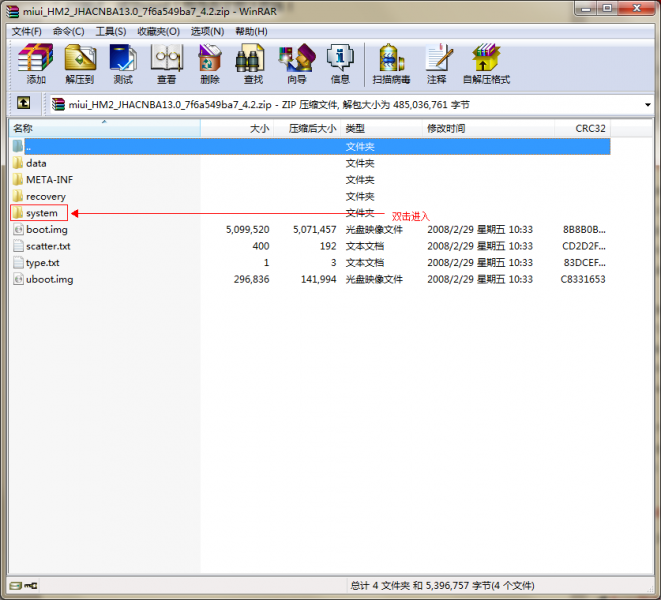Viewport: 661px width, 600px height.
Task: Go up one level arrow button
Action: (24, 102)
